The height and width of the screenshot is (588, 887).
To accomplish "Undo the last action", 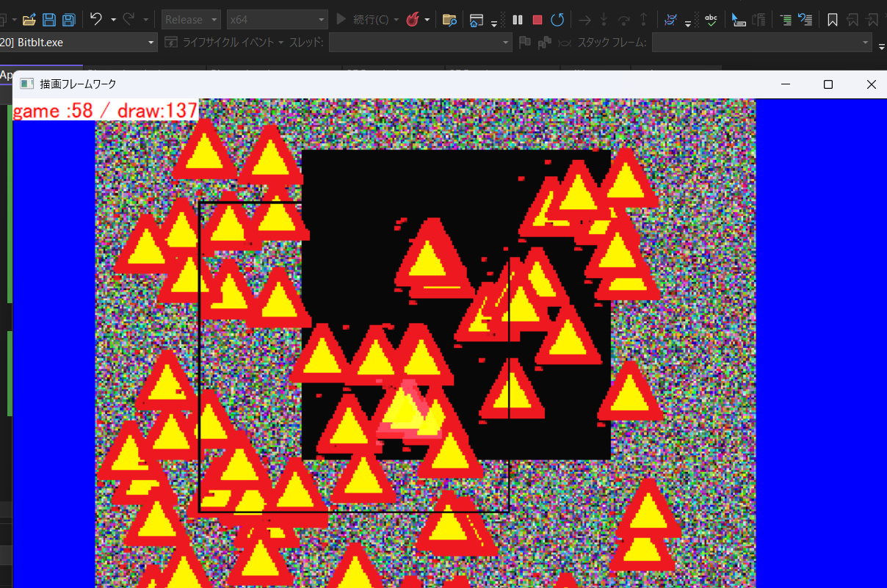I will 96,19.
